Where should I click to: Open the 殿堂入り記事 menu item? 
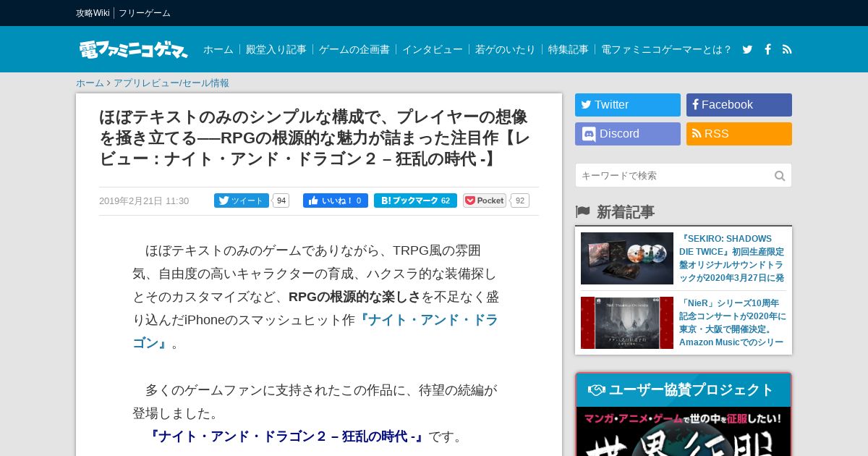(276, 49)
